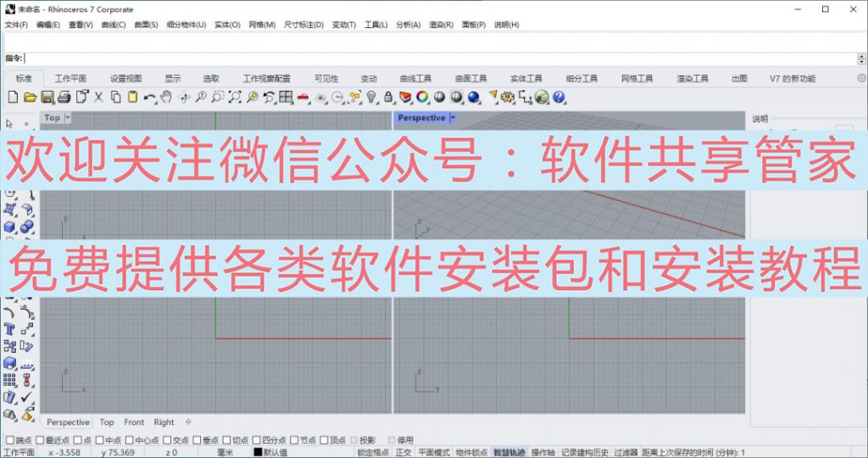Select the Front viewport tab at the bottom
Viewport: 868px width, 458px height.
[x=134, y=422]
